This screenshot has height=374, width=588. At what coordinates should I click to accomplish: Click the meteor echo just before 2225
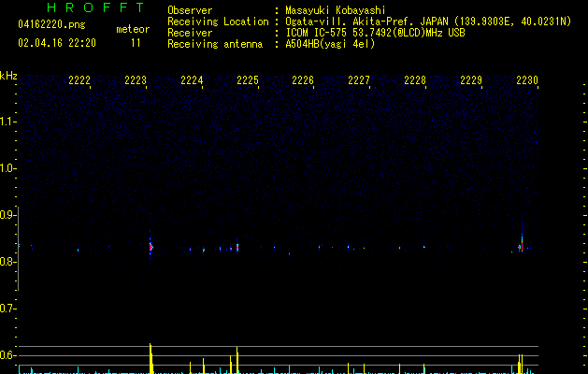point(237,247)
